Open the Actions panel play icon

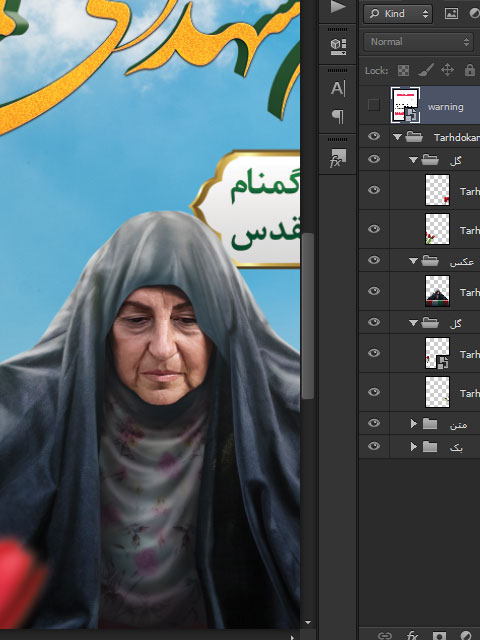pyautogui.click(x=338, y=7)
